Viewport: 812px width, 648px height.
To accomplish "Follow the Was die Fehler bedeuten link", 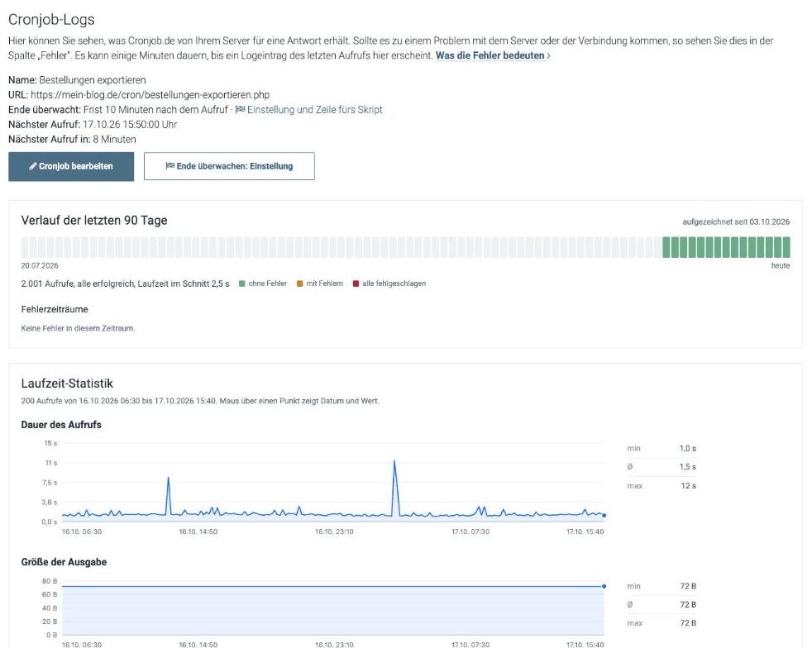I will [493, 55].
